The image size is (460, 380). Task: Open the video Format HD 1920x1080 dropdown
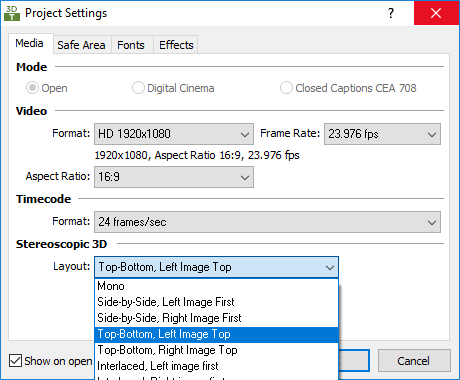click(174, 134)
